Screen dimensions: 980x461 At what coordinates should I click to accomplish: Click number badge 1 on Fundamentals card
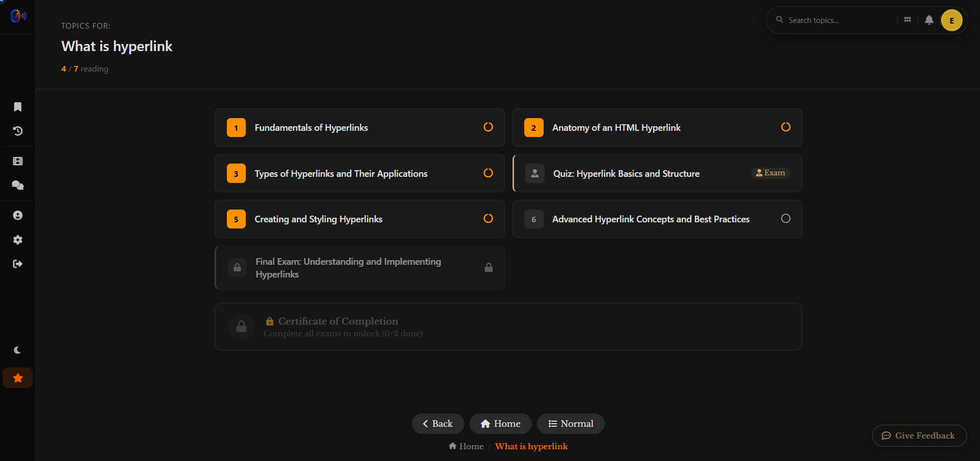236,128
